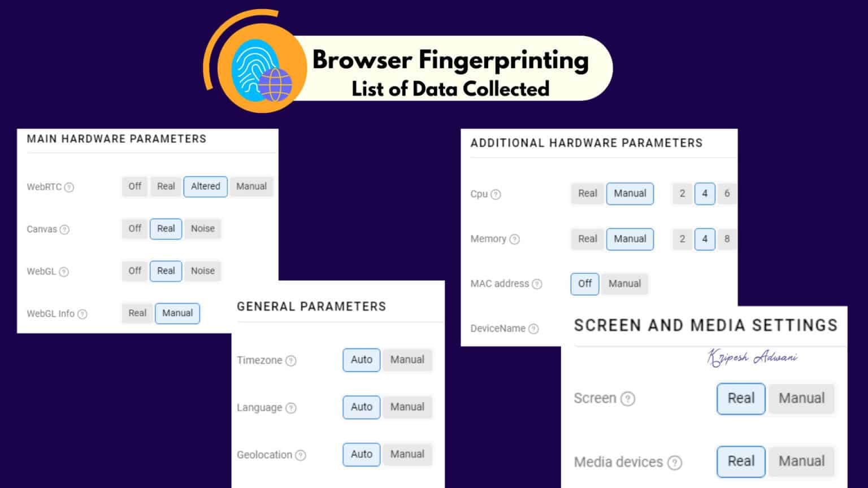Click the Canvas help icon

coord(64,229)
